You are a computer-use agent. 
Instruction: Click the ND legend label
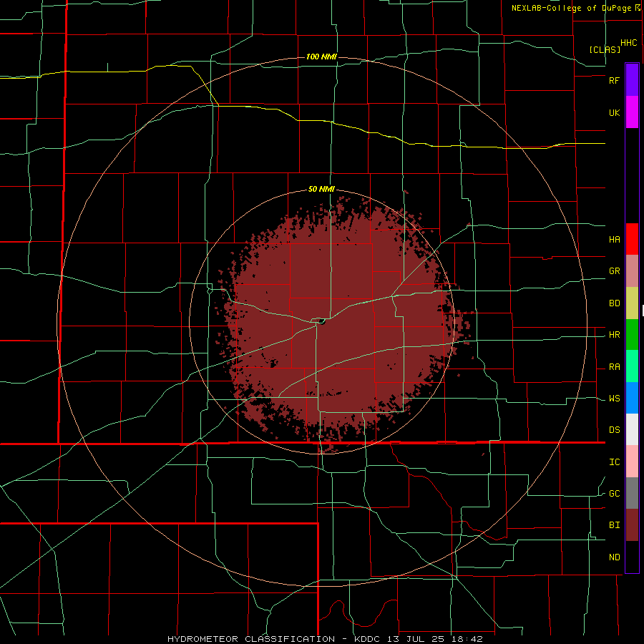click(x=614, y=557)
